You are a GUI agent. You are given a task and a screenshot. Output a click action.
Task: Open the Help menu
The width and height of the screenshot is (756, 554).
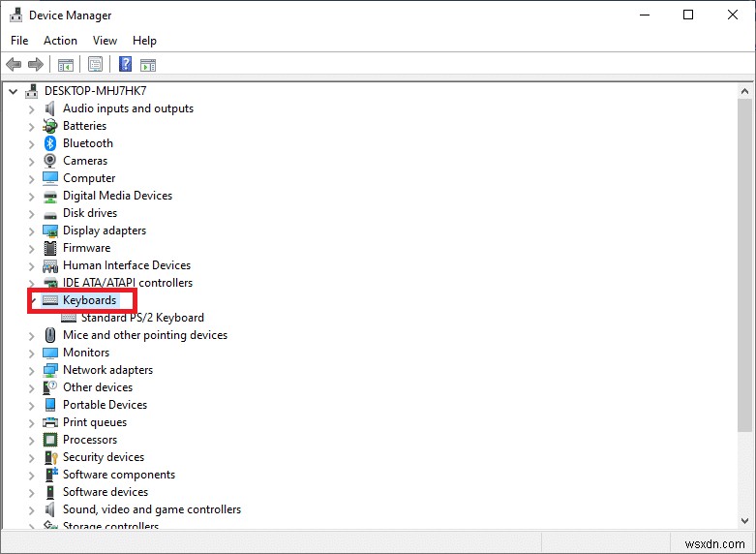(x=144, y=41)
